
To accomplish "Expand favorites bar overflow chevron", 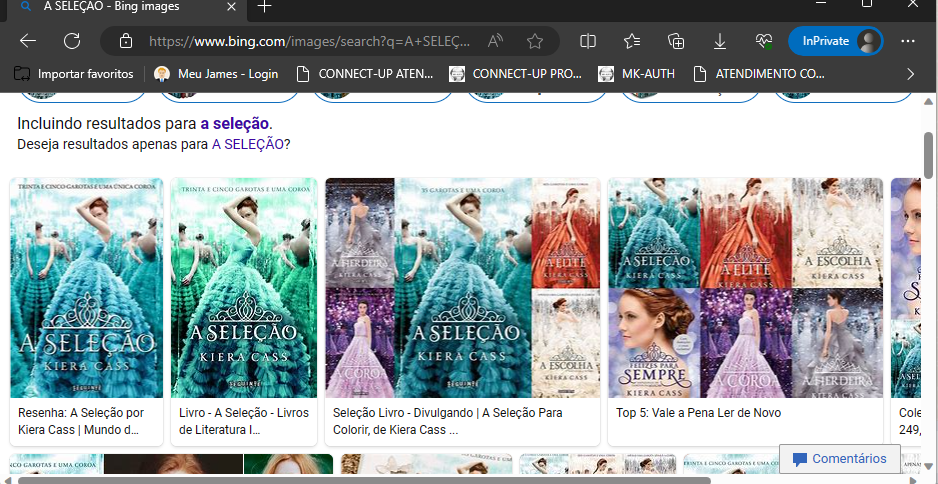I will pos(910,74).
